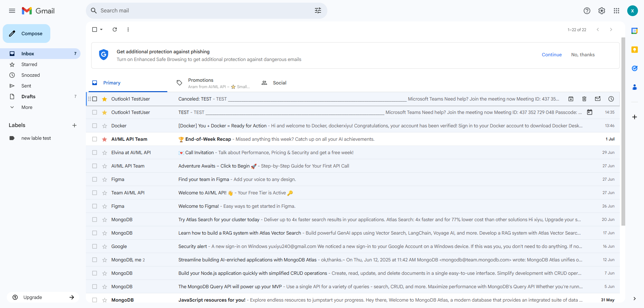644x308 pixels.
Task: Open the More options three-dot menu
Action: pyautogui.click(x=128, y=29)
